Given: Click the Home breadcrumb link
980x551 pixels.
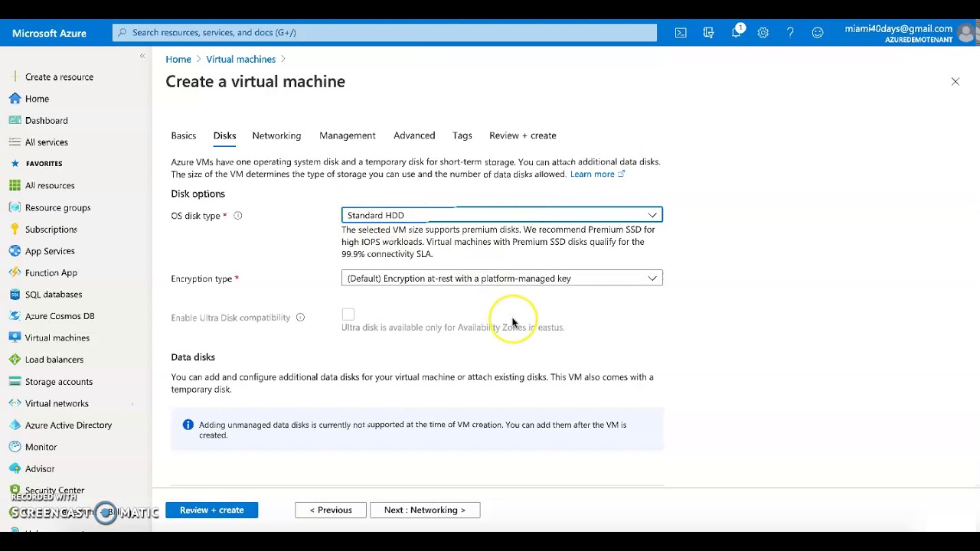Looking at the screenshot, I should pyautogui.click(x=178, y=59).
